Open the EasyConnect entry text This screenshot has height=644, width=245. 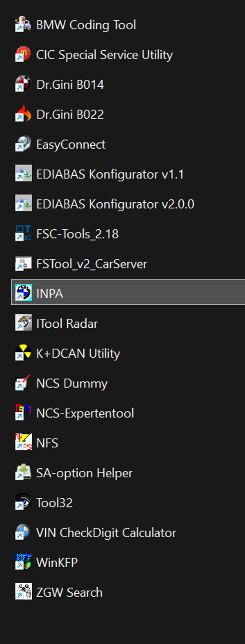pyautogui.click(x=71, y=145)
